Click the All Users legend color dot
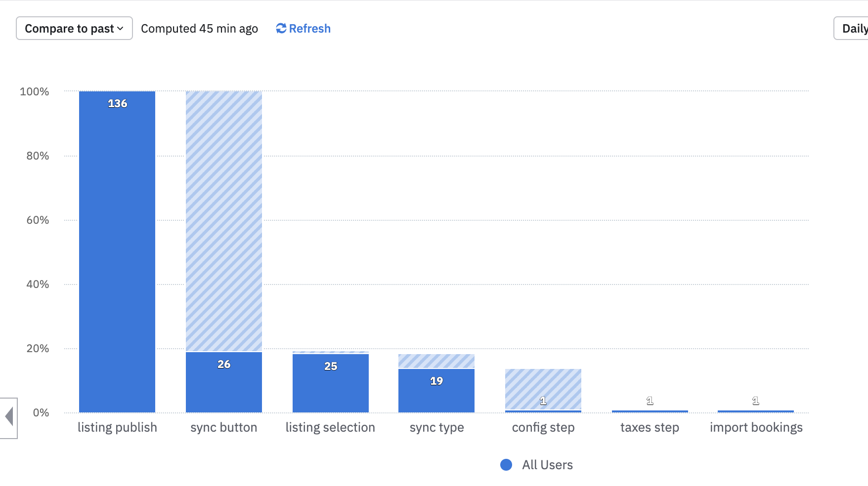 point(506,465)
